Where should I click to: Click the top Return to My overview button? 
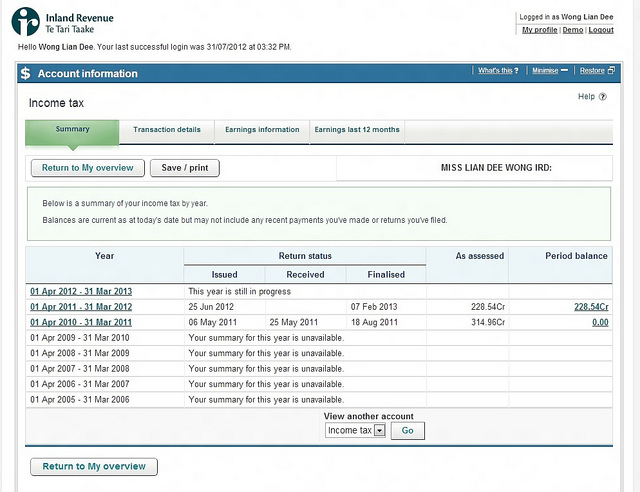88,168
